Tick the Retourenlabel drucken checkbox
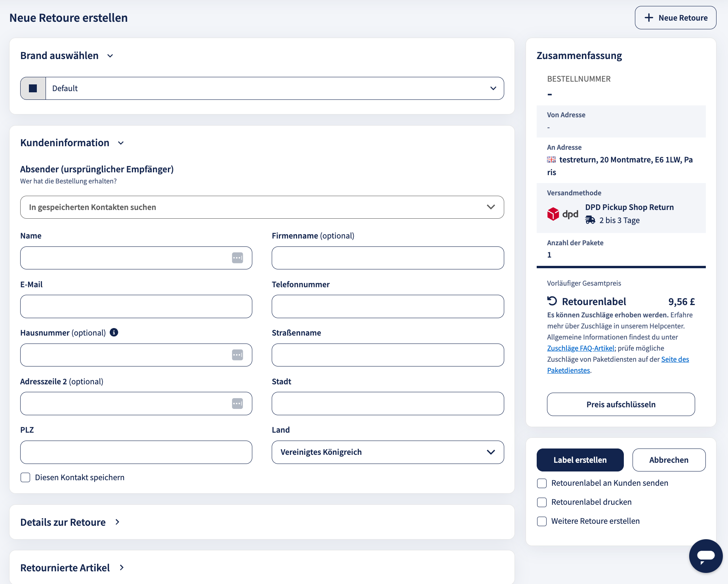Screen dimensions: 728x584 point(542,502)
